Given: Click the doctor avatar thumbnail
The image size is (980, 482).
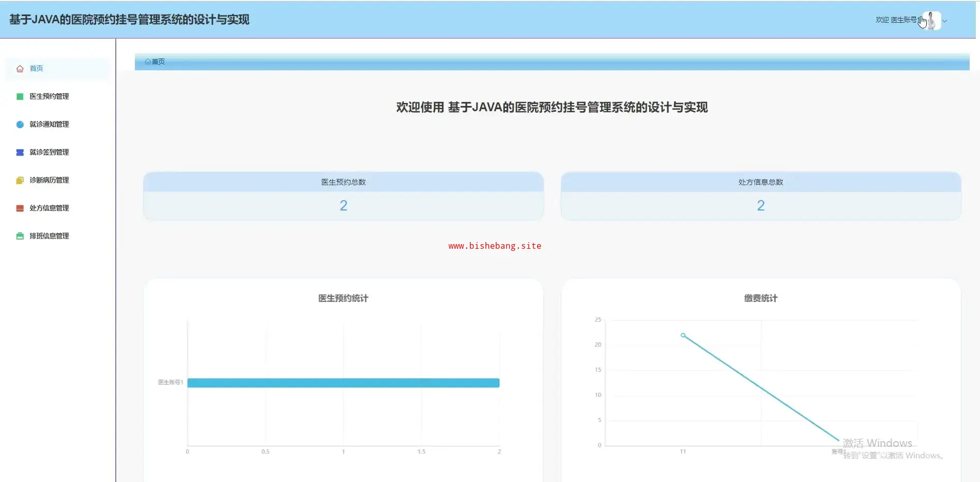Looking at the screenshot, I should 931,21.
